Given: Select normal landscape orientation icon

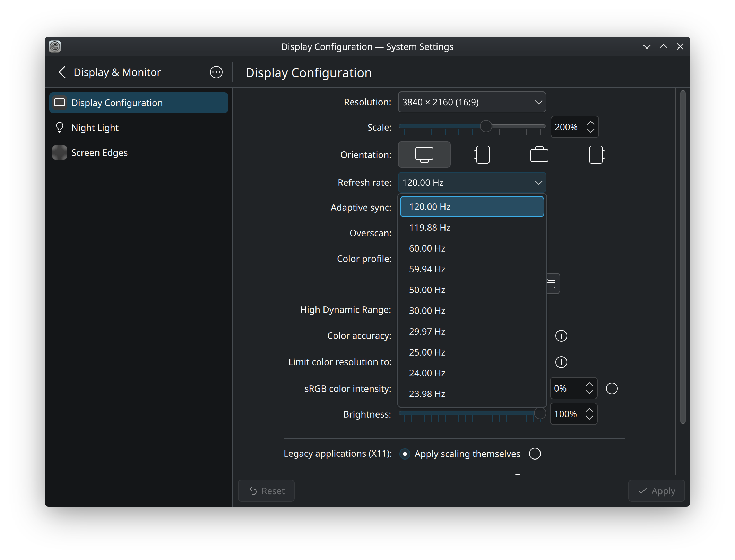Looking at the screenshot, I should coord(424,155).
